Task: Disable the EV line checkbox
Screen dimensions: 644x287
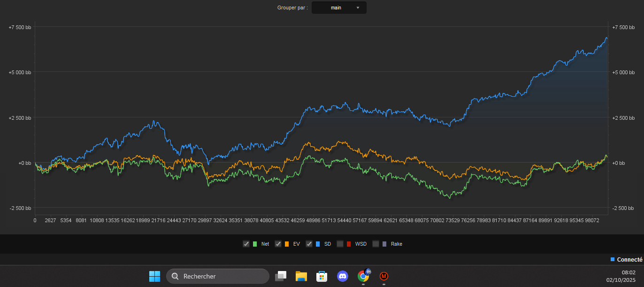Action: click(x=278, y=244)
